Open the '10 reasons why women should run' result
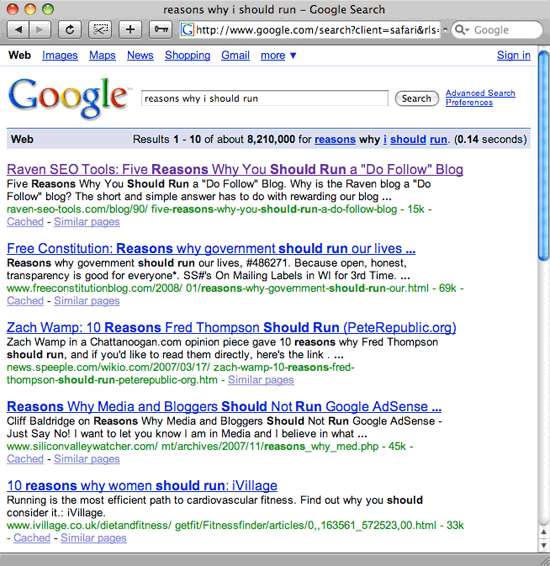 (x=142, y=486)
